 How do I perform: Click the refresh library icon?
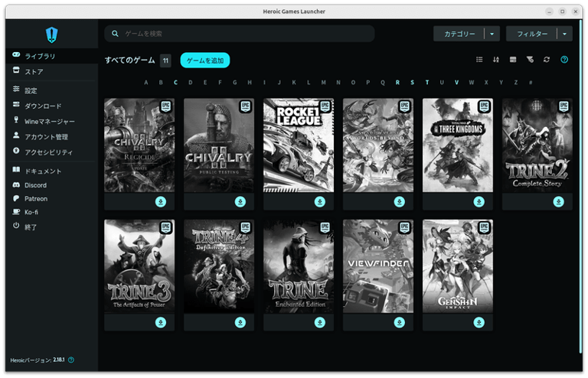[547, 60]
